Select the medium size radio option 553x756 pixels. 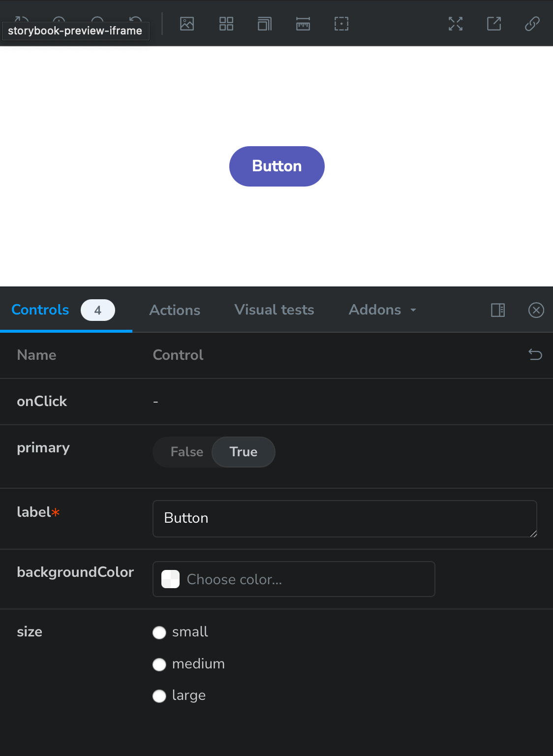[x=159, y=664]
